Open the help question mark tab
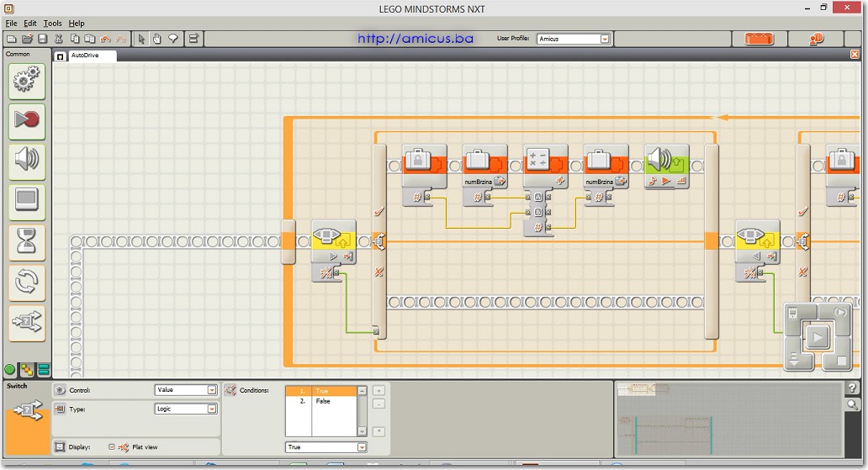Screen dimensions: 868x470 853,388
